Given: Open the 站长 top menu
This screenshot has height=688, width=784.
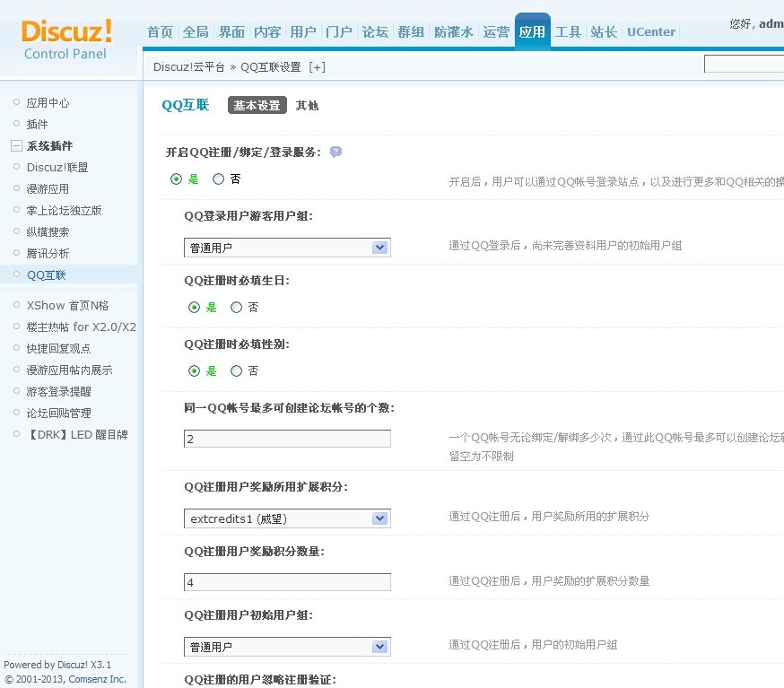Looking at the screenshot, I should pyautogui.click(x=604, y=32).
